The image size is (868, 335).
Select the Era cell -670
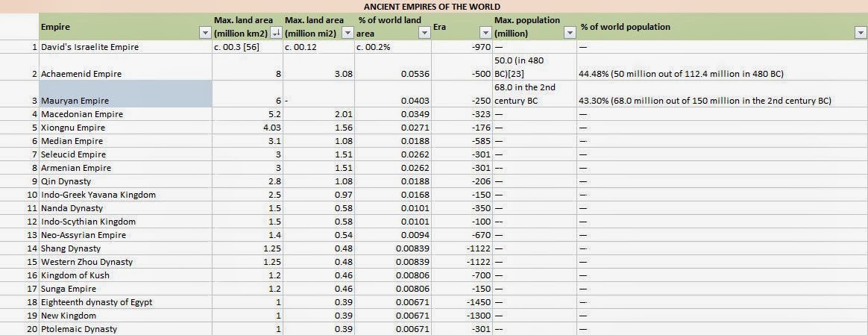coord(462,235)
